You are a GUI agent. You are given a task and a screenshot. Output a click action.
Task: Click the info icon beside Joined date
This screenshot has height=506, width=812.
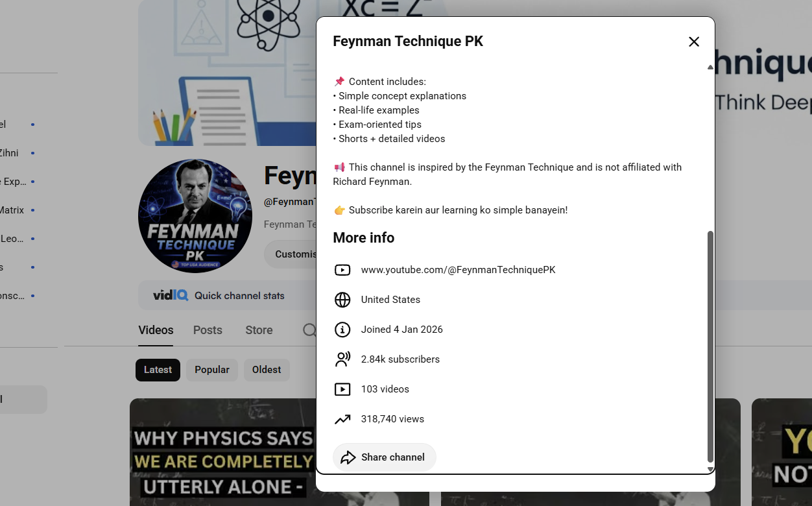click(342, 330)
